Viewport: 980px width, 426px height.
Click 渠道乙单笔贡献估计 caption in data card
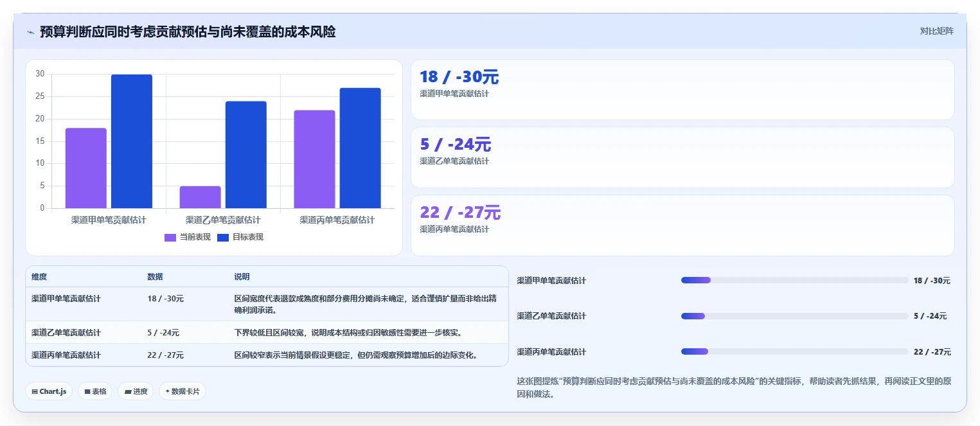coord(454,161)
